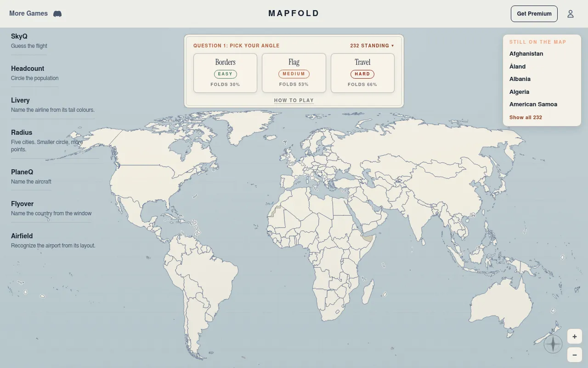Image resolution: width=588 pixels, height=368 pixels.
Task: Open the SkyQ game
Action: 29,40
